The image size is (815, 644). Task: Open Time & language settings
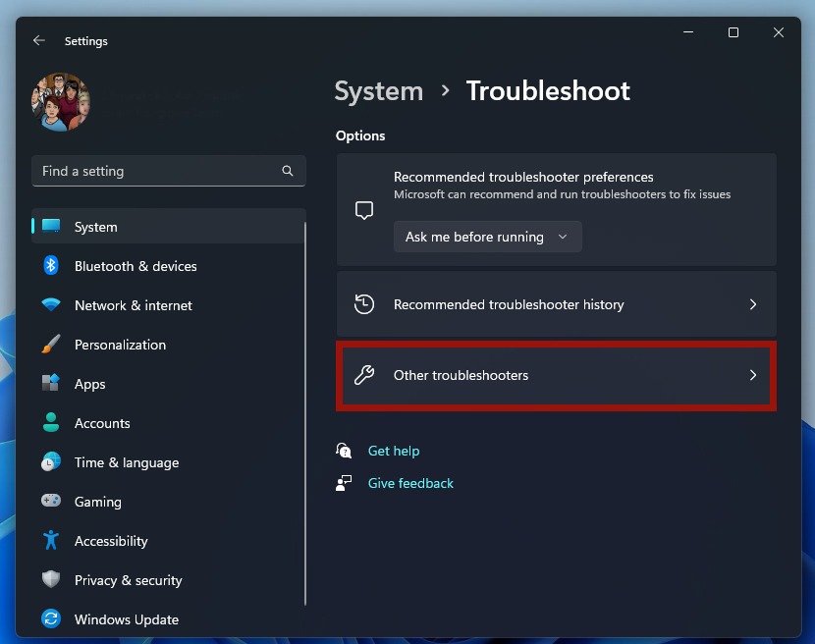pos(127,462)
